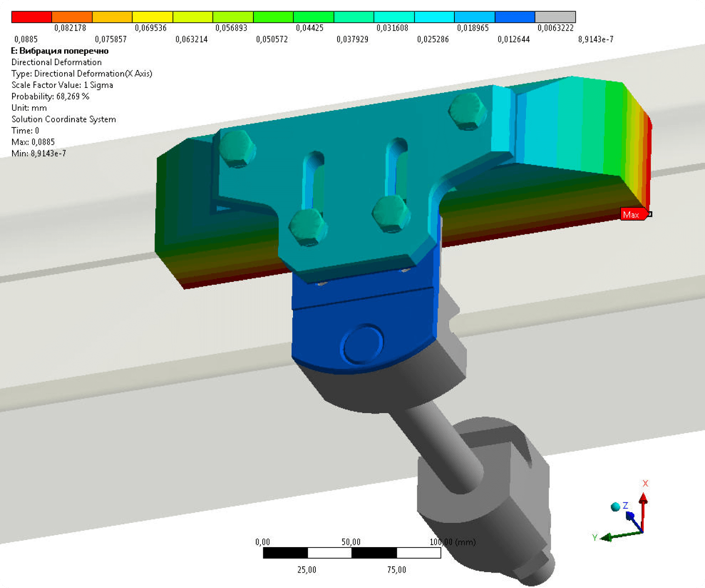Click legend value 0,031608

click(x=392, y=28)
